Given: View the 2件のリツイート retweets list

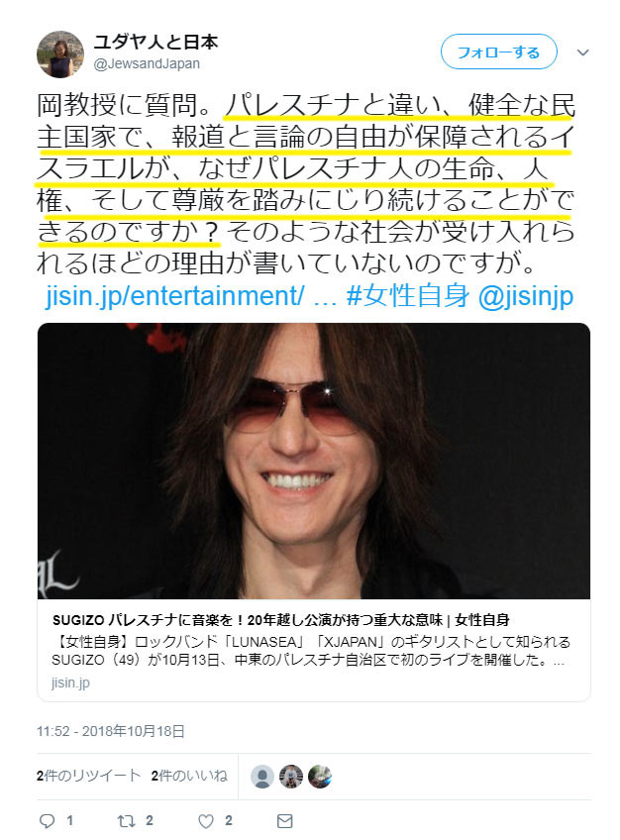Looking at the screenshot, I should [88, 776].
